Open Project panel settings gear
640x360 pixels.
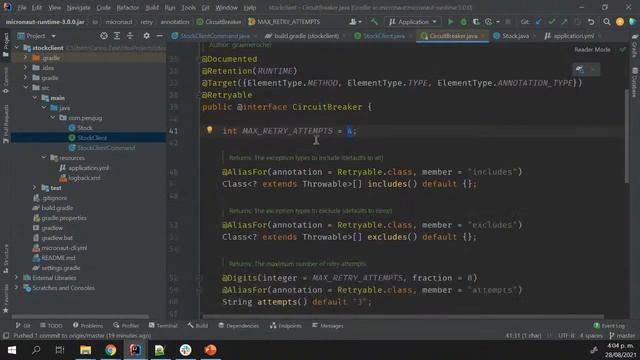pyautogui.click(x=147, y=36)
